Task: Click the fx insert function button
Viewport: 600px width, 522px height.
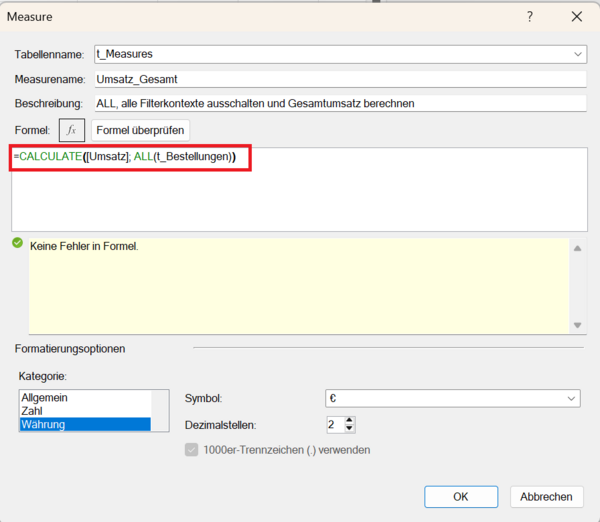Action: (x=71, y=130)
